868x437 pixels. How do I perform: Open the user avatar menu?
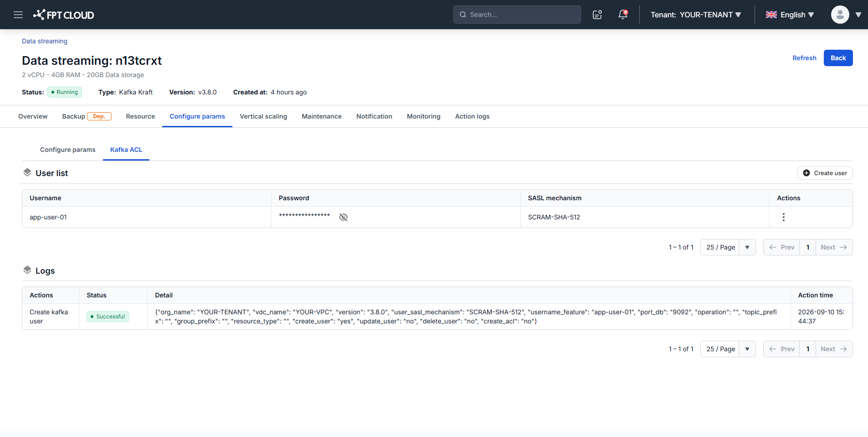[x=840, y=15]
